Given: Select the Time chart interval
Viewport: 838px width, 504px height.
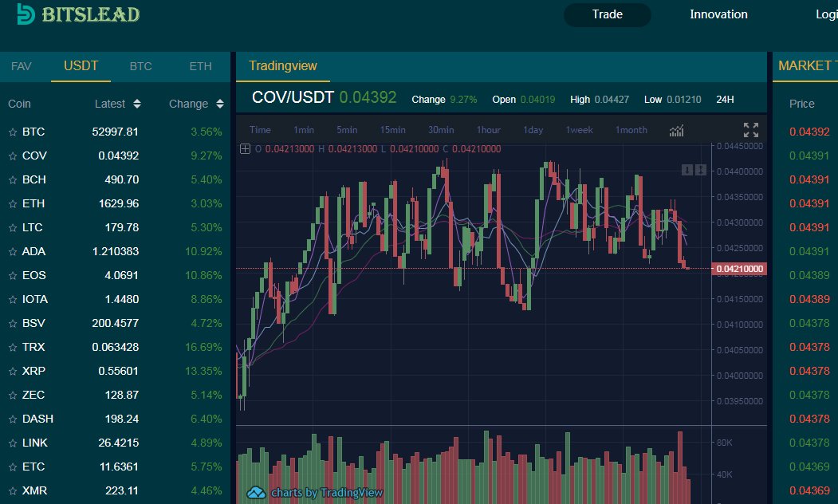Looking at the screenshot, I should [x=260, y=130].
